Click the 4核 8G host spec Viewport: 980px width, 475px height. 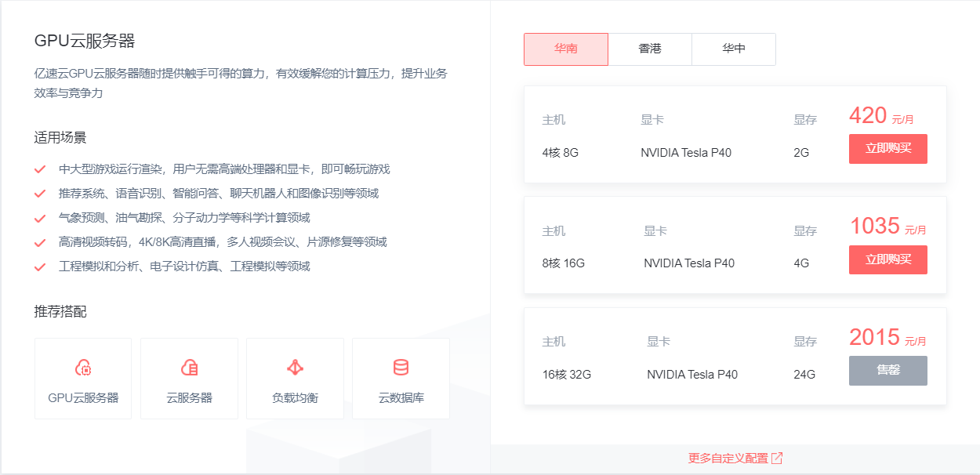coord(561,152)
